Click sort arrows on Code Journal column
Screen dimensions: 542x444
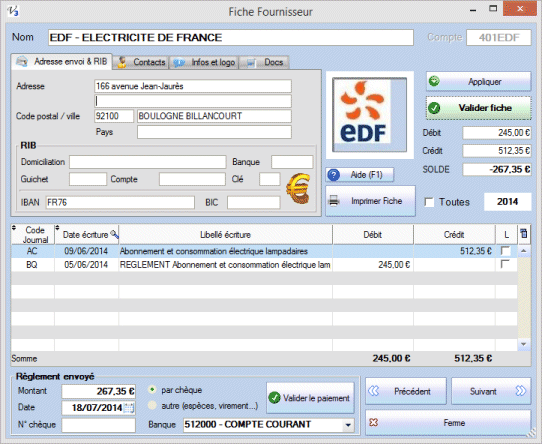click(14, 228)
